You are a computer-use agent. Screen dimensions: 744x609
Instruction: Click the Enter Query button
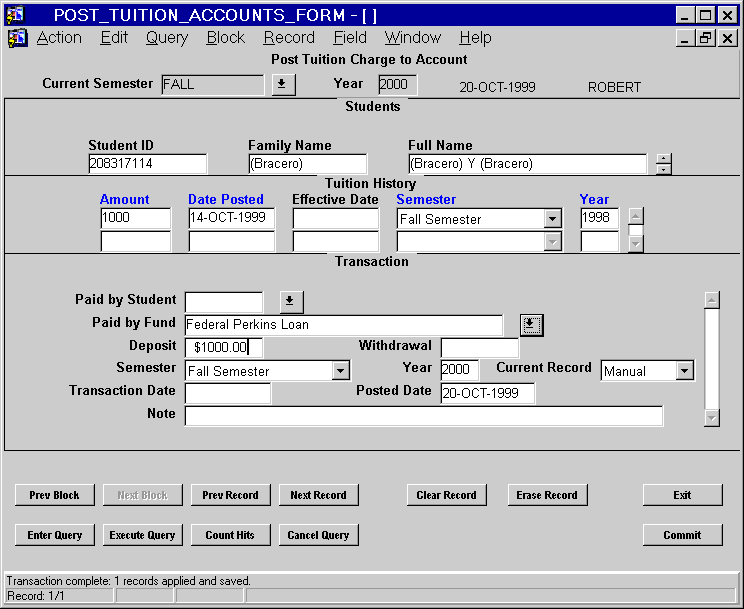click(x=55, y=535)
